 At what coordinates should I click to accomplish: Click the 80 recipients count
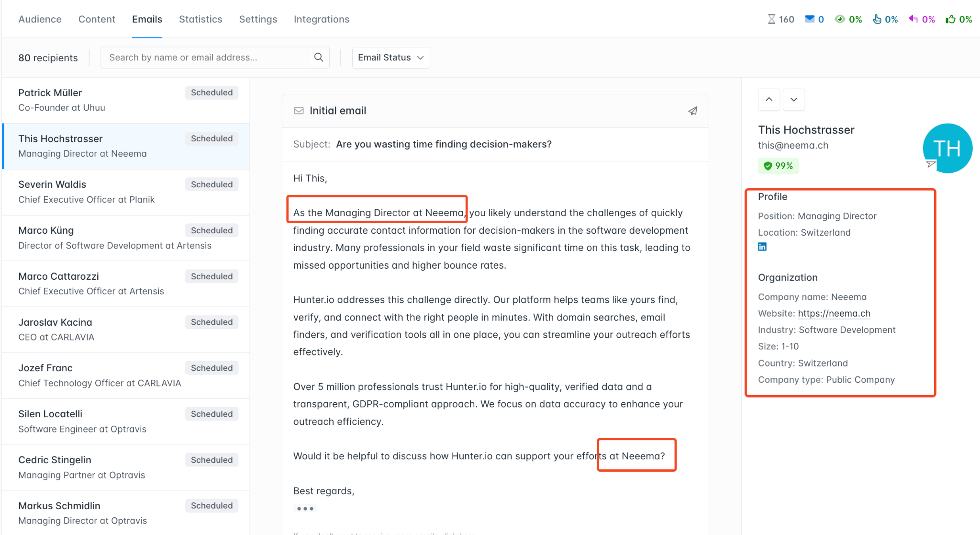[48, 58]
